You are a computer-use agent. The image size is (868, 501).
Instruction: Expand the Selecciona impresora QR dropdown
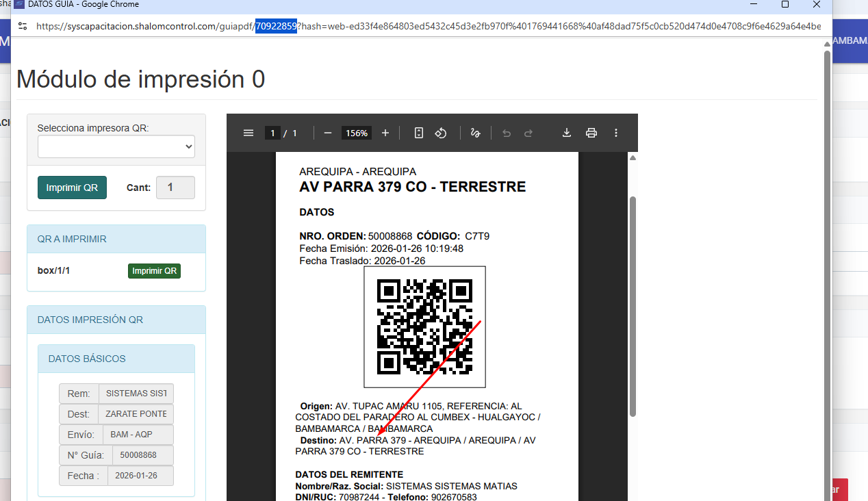pos(116,146)
